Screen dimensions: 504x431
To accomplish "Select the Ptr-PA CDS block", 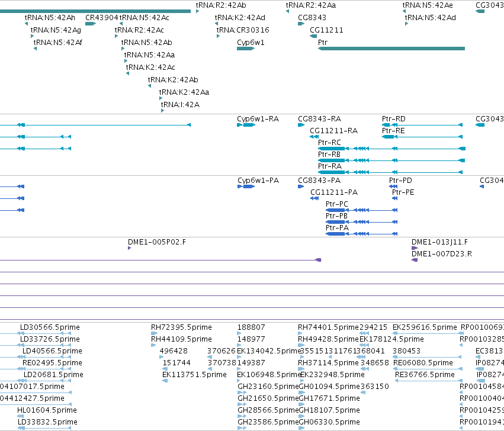I will (335, 234).
